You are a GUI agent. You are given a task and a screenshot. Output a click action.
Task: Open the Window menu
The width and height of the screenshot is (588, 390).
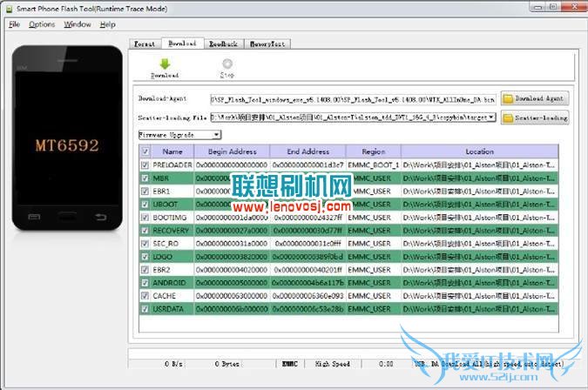(x=78, y=24)
